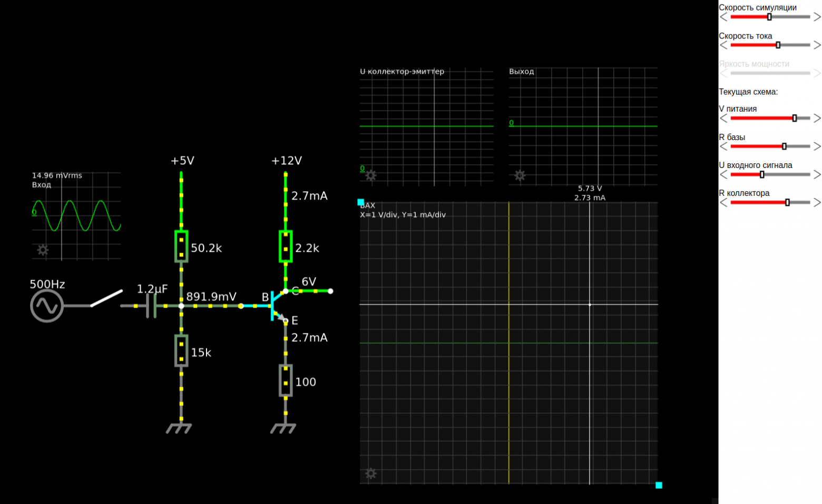
Task: Click the 6V collector voltage label
Action: point(309,282)
